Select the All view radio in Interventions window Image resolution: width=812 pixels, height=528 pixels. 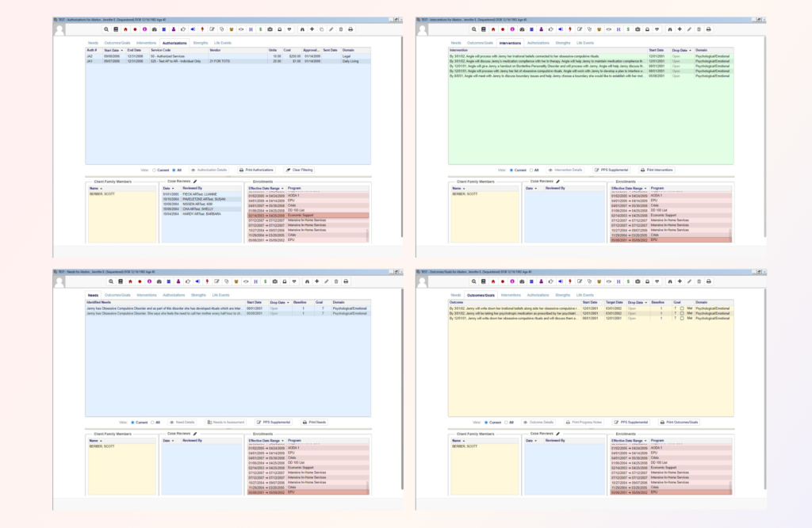click(x=532, y=170)
